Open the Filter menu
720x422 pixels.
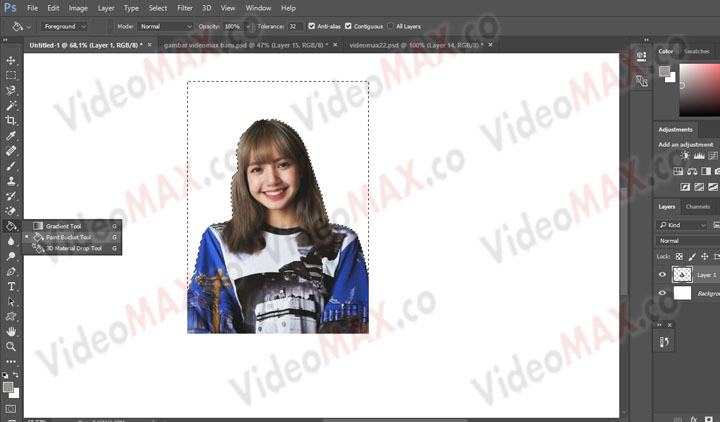(185, 8)
